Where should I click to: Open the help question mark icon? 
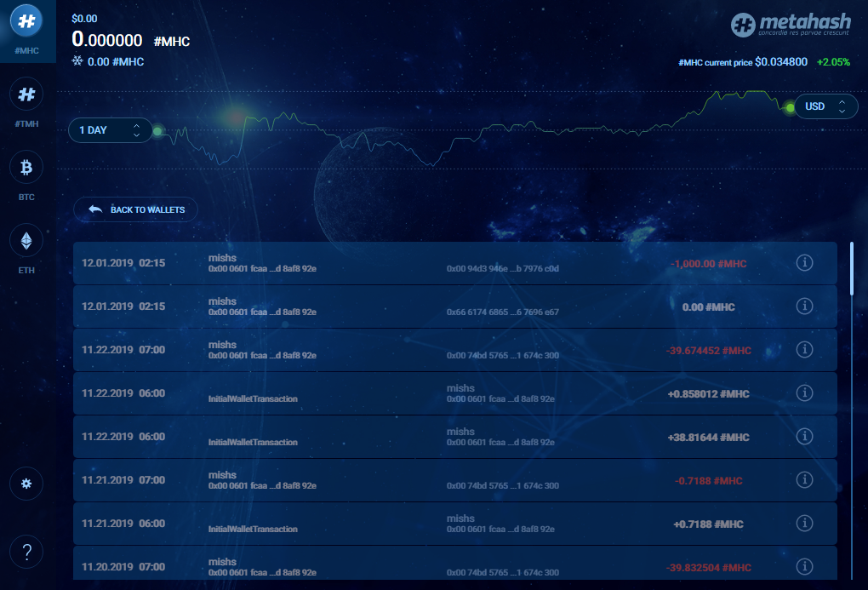point(26,552)
